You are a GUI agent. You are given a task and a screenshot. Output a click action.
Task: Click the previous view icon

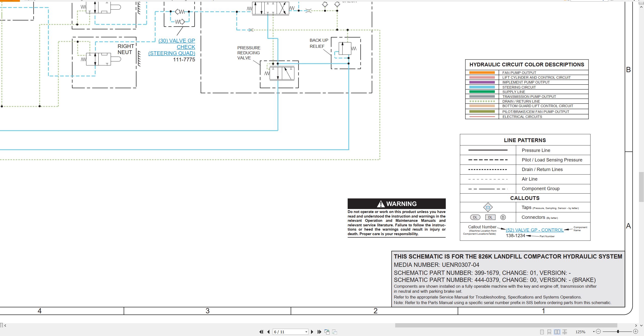click(327, 332)
